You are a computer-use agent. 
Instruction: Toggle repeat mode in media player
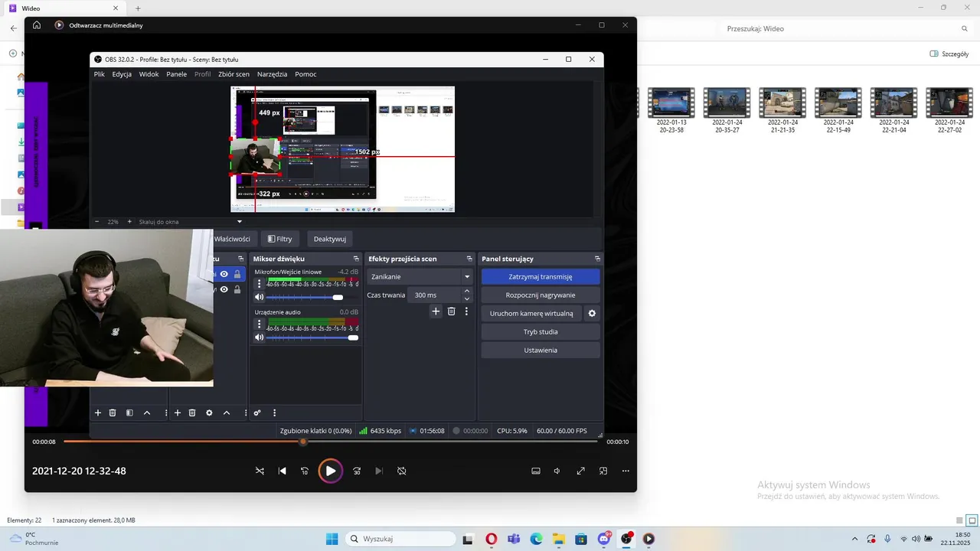pyautogui.click(x=402, y=471)
